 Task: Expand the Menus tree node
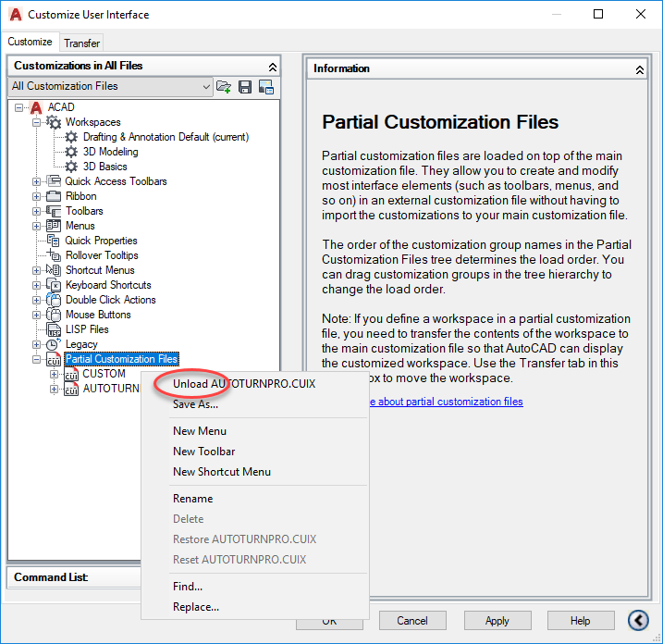(x=36, y=227)
